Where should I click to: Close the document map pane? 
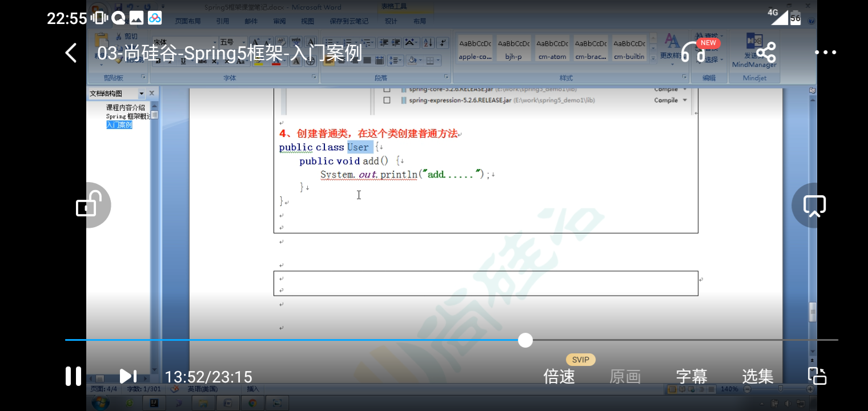pyautogui.click(x=151, y=93)
